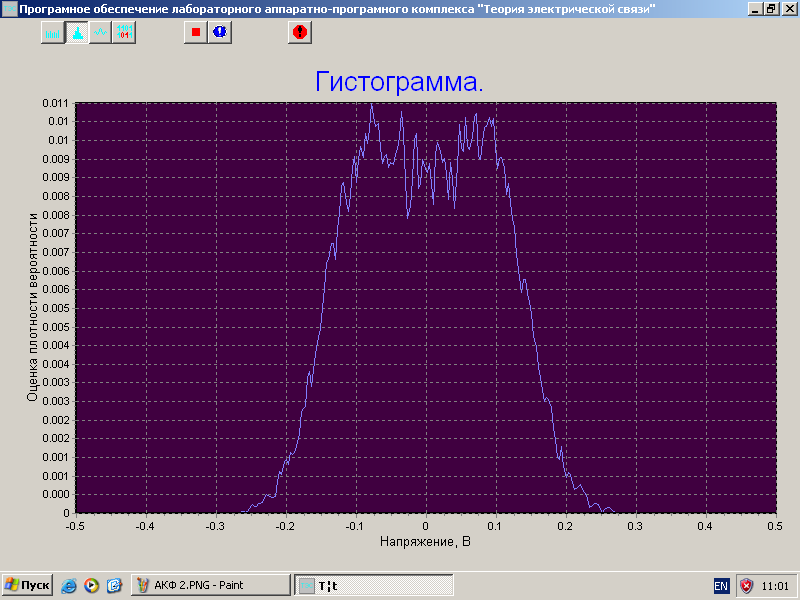
Task: Select the spectrum bars view icon
Action: [53, 33]
